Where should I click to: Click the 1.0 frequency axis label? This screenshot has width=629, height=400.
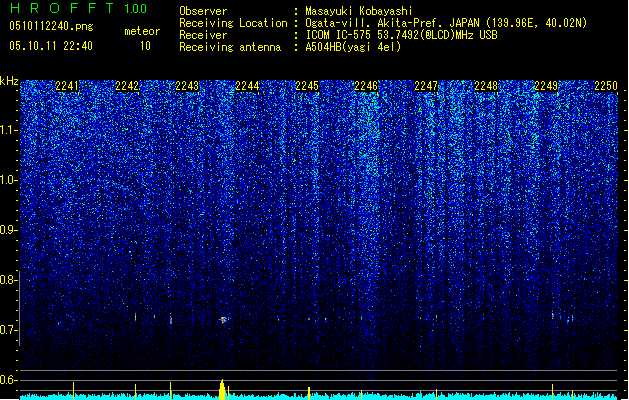[9, 180]
